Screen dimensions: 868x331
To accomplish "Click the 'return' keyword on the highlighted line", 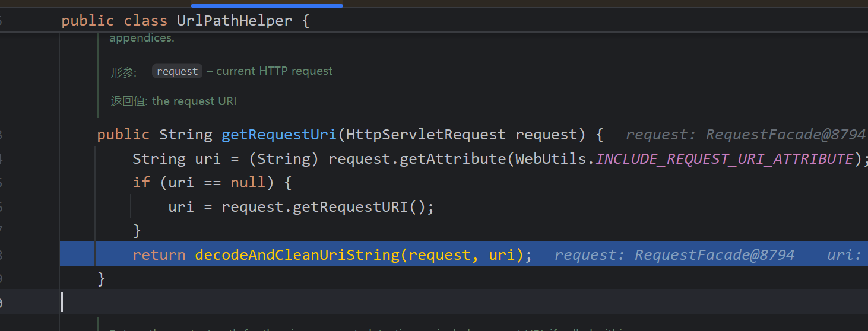I will coord(159,255).
